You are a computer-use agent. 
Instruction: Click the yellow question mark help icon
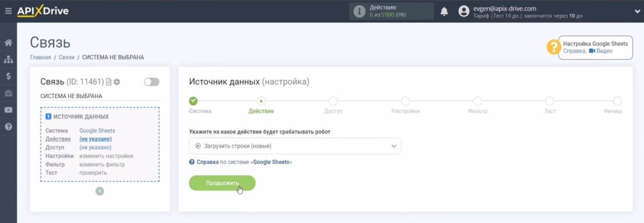click(554, 47)
